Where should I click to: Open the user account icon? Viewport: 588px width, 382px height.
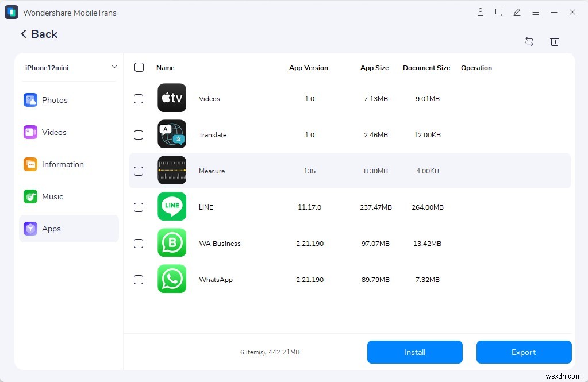pos(481,11)
